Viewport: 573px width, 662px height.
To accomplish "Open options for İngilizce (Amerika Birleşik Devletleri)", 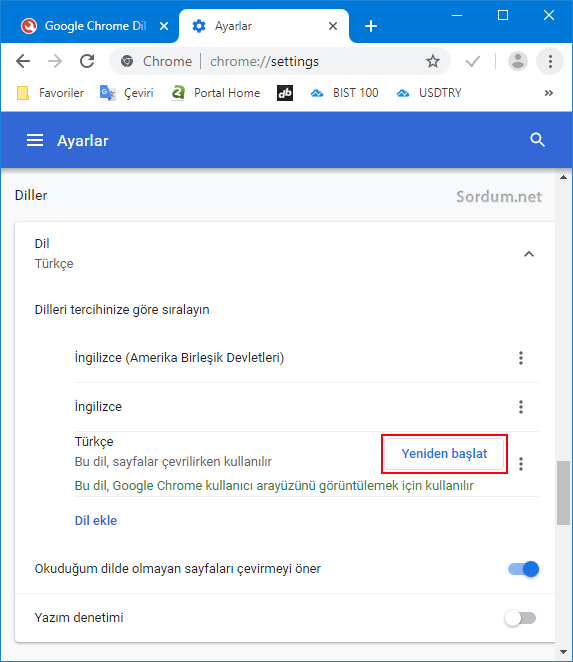I will pos(521,358).
